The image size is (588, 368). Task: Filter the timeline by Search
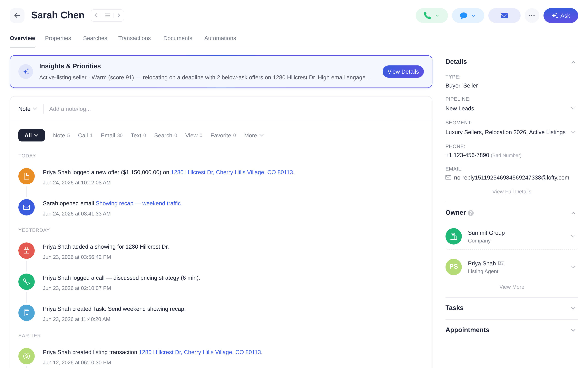pos(165,135)
